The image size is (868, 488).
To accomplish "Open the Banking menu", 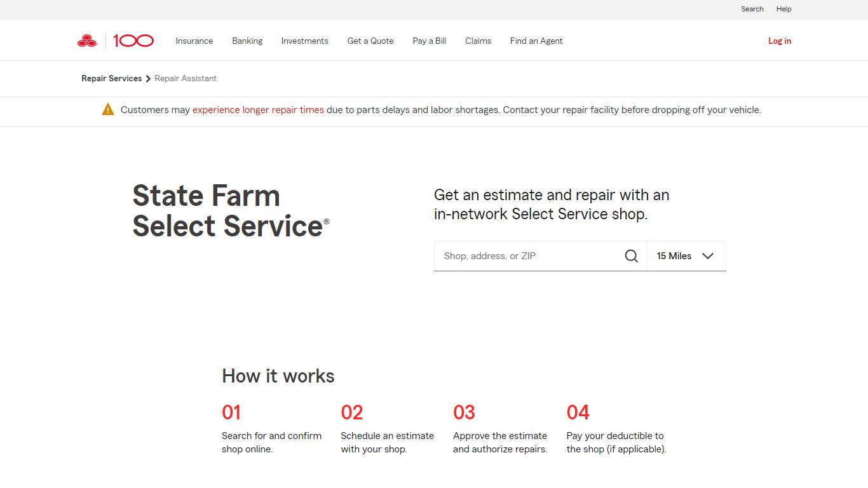I will point(247,41).
